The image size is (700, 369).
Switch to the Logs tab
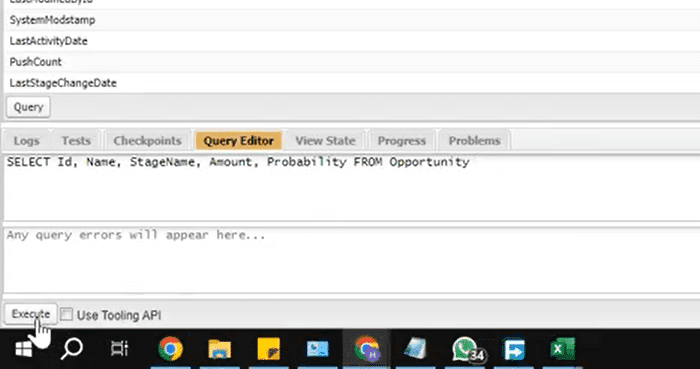pos(26,141)
